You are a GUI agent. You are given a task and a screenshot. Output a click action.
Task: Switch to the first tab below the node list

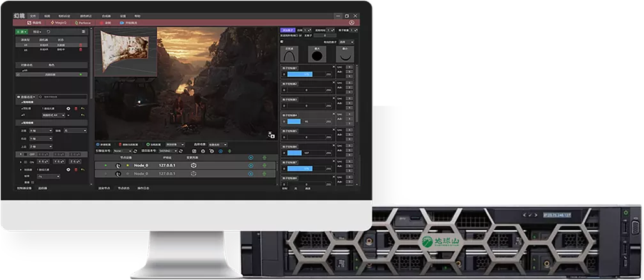(x=104, y=188)
